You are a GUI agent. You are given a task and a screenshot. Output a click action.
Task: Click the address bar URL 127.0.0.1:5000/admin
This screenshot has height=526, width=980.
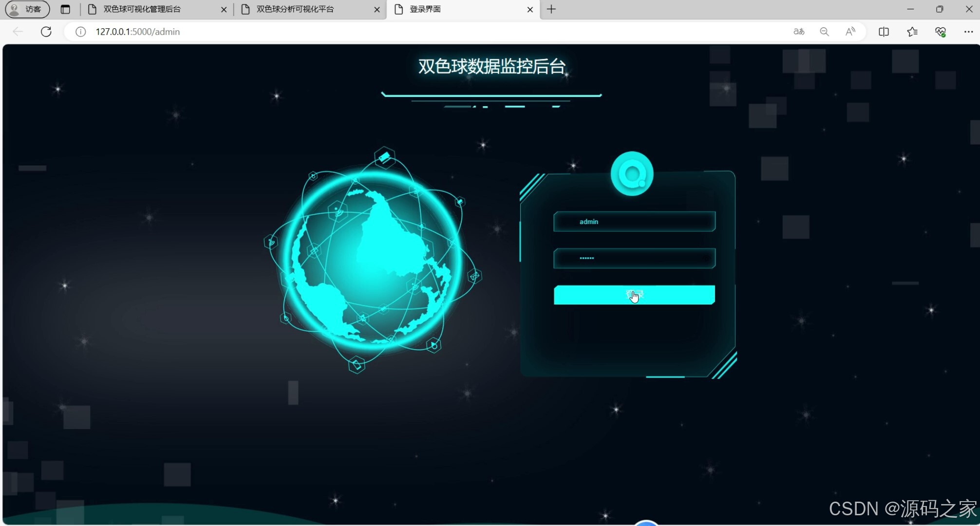tap(138, 32)
